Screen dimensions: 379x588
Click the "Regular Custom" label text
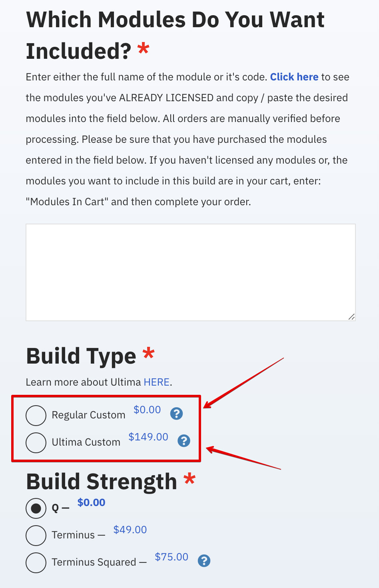tap(88, 415)
